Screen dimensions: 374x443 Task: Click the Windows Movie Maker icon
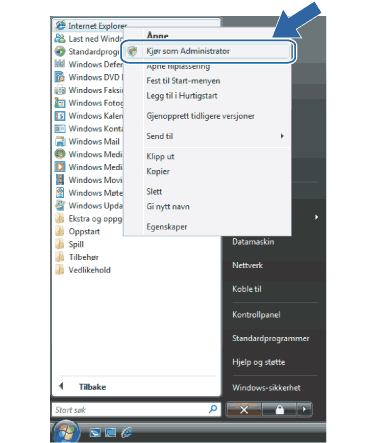pos(60,180)
